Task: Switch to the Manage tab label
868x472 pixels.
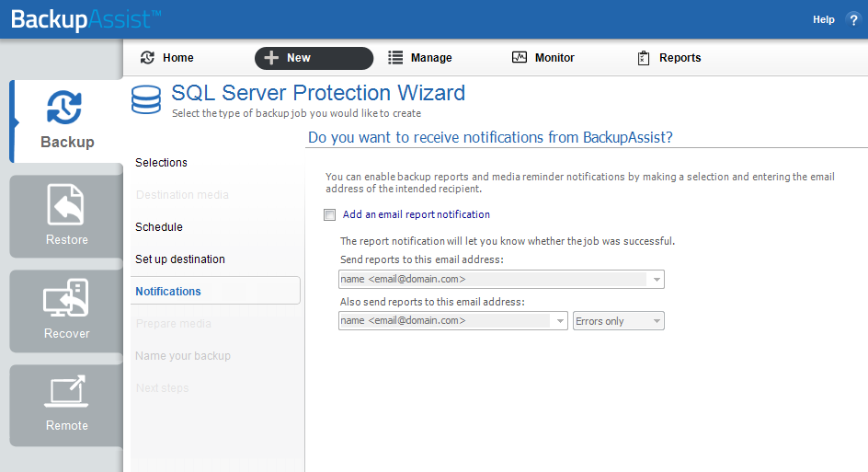Action: [x=431, y=58]
